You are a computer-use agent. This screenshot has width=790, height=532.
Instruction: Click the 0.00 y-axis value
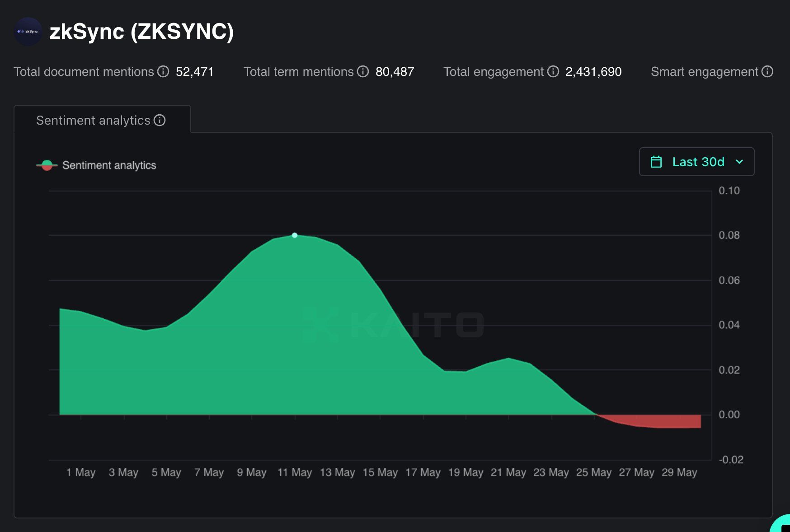point(729,415)
